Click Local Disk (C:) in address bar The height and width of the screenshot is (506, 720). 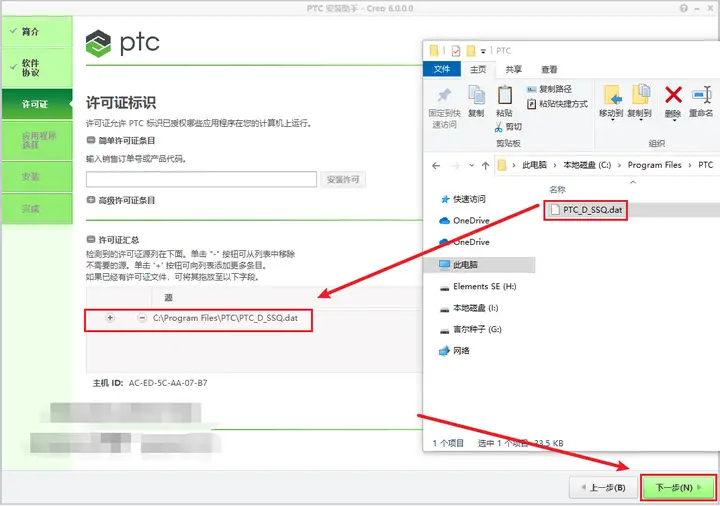click(x=587, y=165)
